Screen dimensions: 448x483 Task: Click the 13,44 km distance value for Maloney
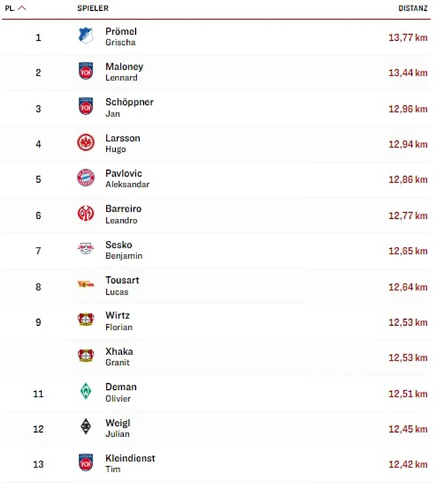click(407, 73)
